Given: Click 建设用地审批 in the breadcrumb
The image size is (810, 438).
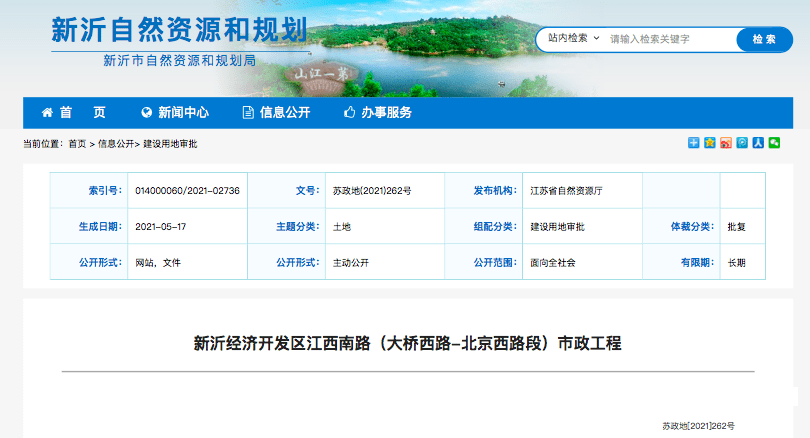Looking at the screenshot, I should 170,144.
